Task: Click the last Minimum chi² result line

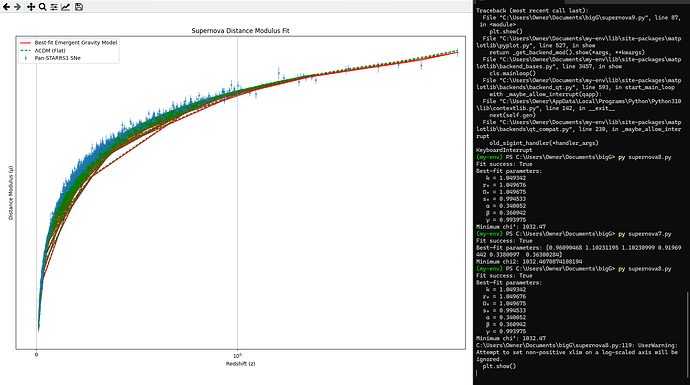Action: coord(511,338)
